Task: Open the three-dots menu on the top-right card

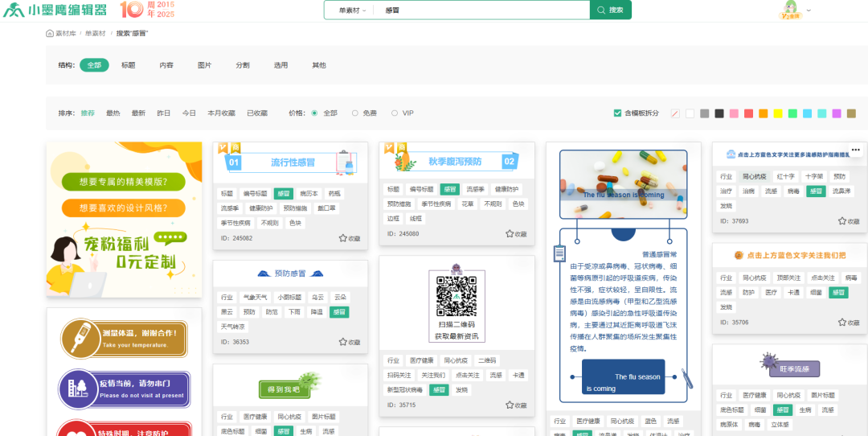Action: click(856, 150)
